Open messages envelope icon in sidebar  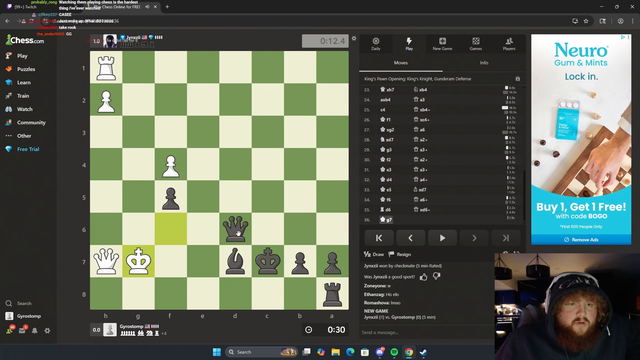click(x=22, y=330)
